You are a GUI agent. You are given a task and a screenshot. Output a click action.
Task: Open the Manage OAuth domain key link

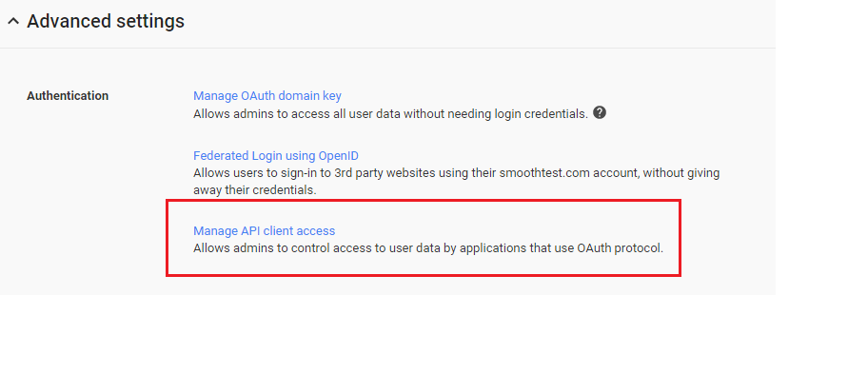[x=267, y=96]
